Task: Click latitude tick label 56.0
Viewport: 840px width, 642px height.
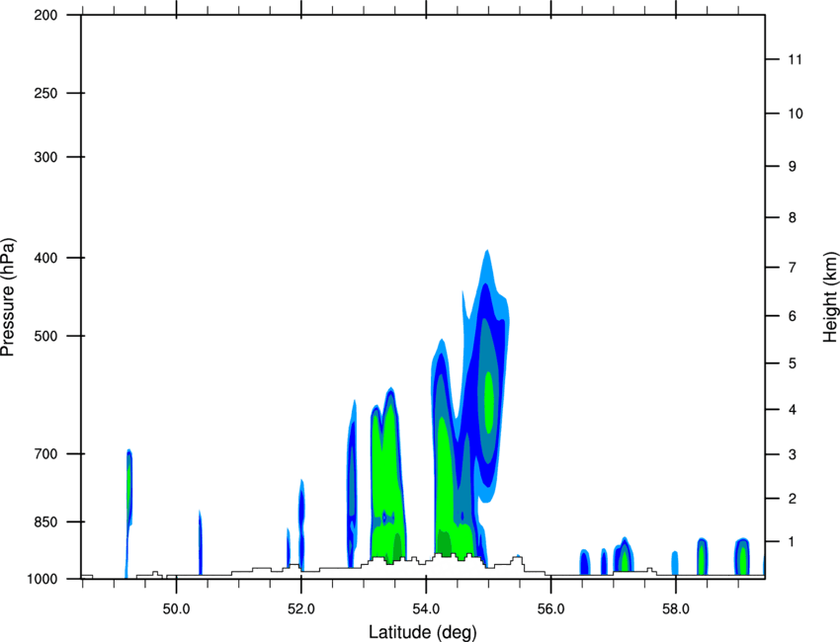Action: pyautogui.click(x=550, y=609)
